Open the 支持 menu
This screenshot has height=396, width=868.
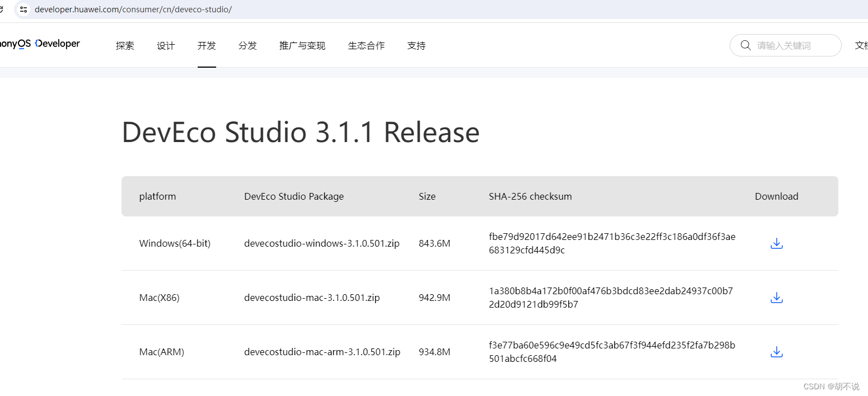click(x=416, y=45)
